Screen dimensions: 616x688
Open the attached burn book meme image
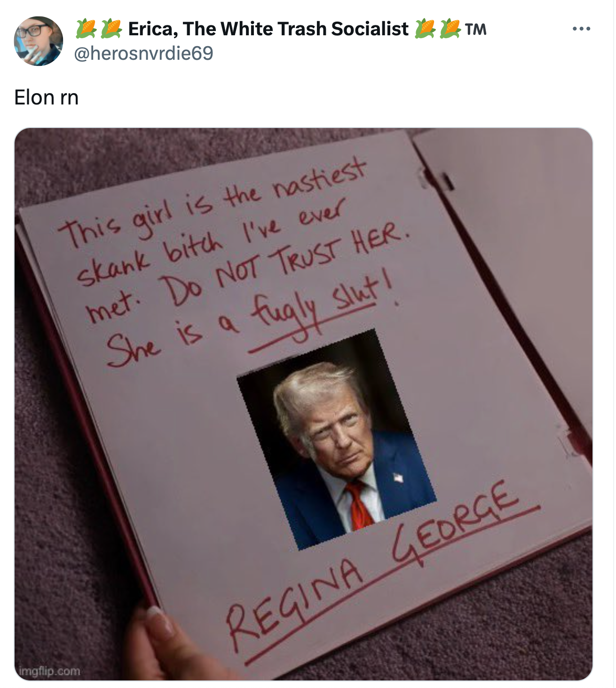(304, 404)
